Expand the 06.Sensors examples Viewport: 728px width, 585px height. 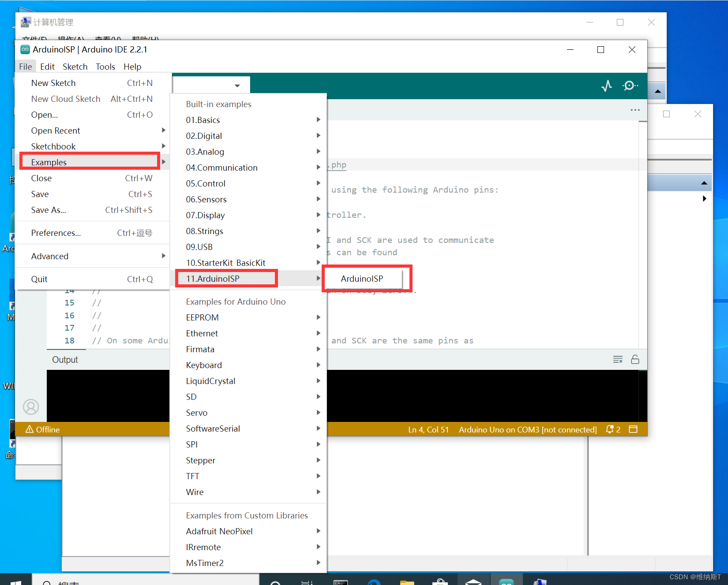point(248,199)
